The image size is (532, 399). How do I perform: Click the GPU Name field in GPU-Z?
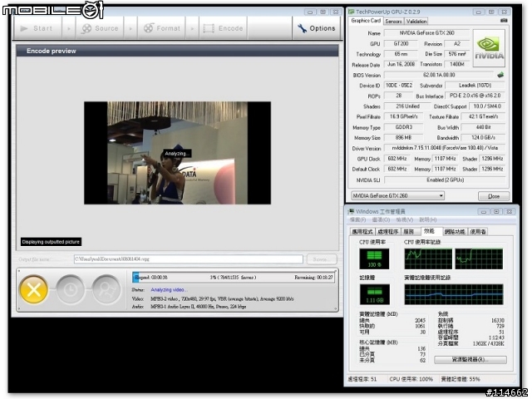pos(426,33)
